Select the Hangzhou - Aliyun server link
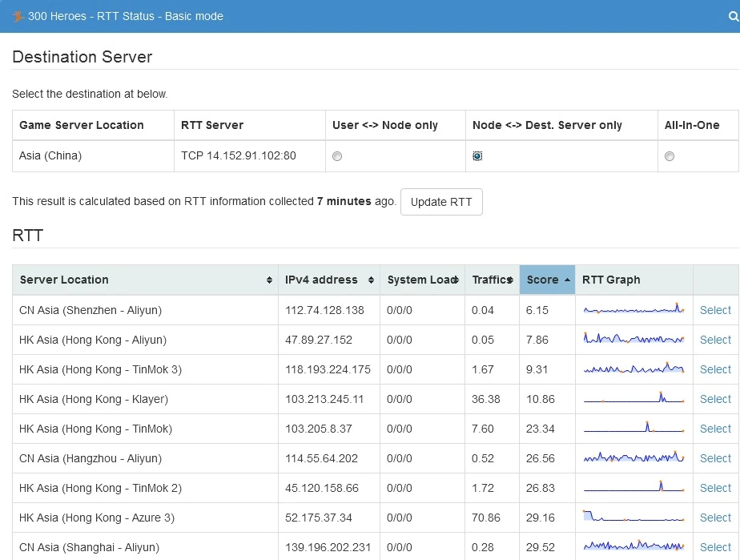740x560 pixels. pyautogui.click(x=715, y=458)
